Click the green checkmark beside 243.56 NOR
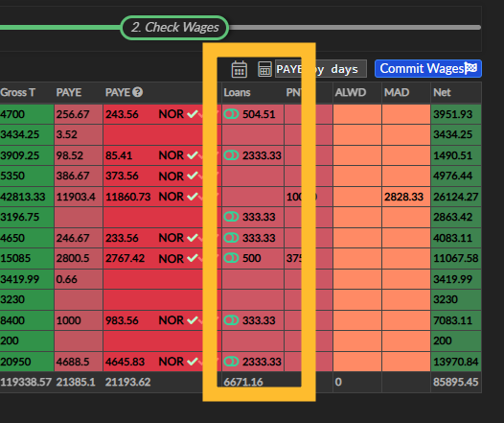504x423 pixels. click(x=193, y=114)
